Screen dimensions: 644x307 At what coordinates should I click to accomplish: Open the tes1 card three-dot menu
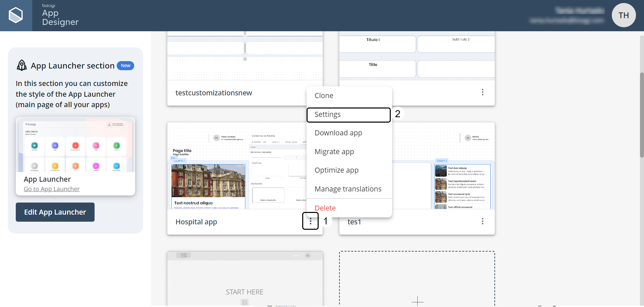click(482, 221)
